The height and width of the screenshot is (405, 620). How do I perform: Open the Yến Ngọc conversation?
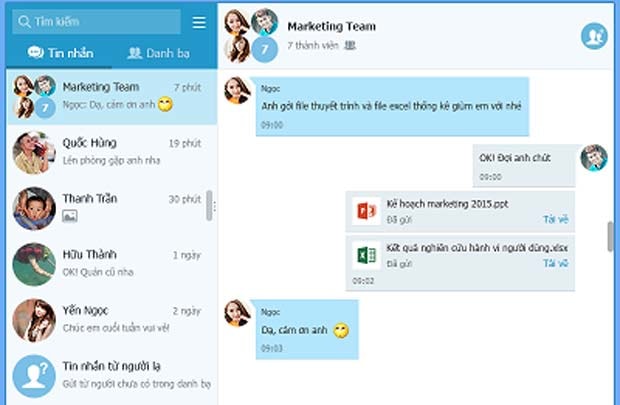pyautogui.click(x=112, y=320)
